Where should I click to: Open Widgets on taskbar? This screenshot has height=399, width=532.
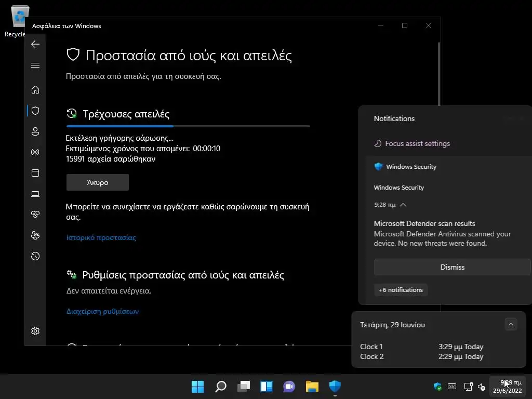click(x=267, y=387)
